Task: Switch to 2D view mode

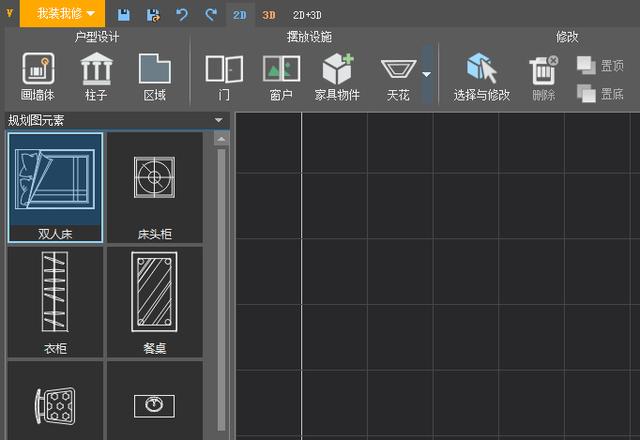Action: [x=240, y=14]
